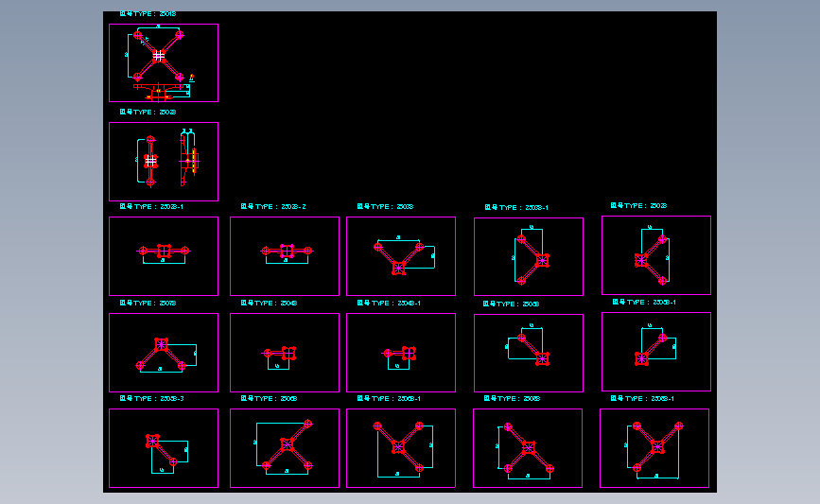Select the inverted-V drawing with hub on top
Image resolution: width=820 pixels, height=504 pixels.
pyautogui.click(x=164, y=353)
